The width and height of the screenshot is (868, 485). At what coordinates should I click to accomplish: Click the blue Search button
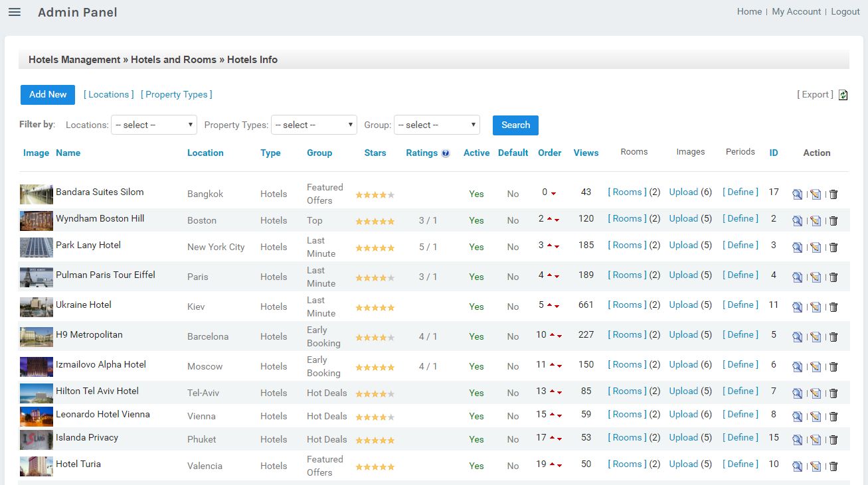[515, 125]
